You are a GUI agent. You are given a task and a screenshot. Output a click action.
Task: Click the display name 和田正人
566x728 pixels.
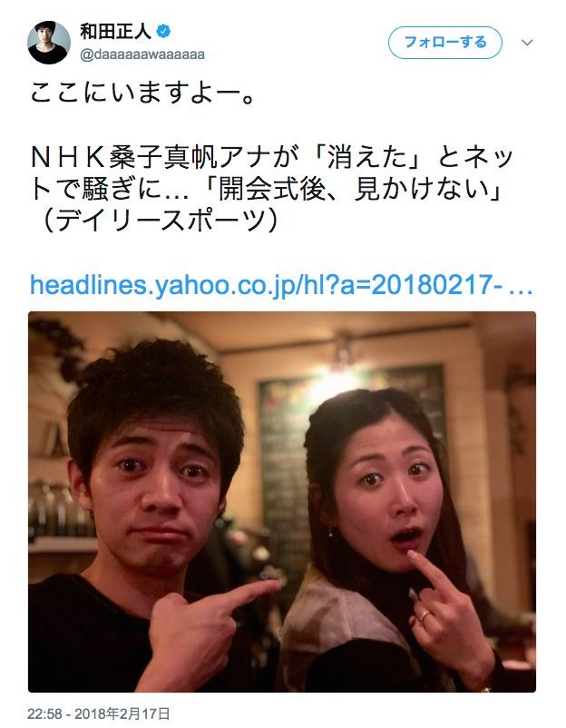point(115,32)
